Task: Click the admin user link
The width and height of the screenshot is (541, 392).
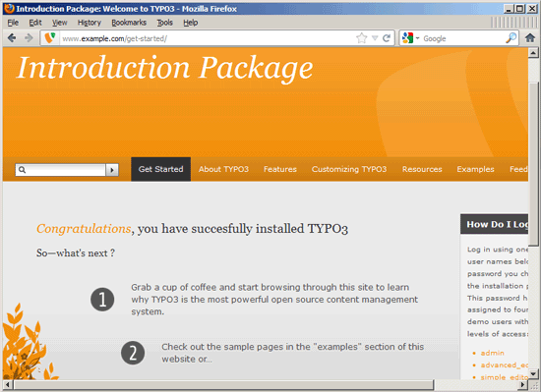Action: point(493,353)
